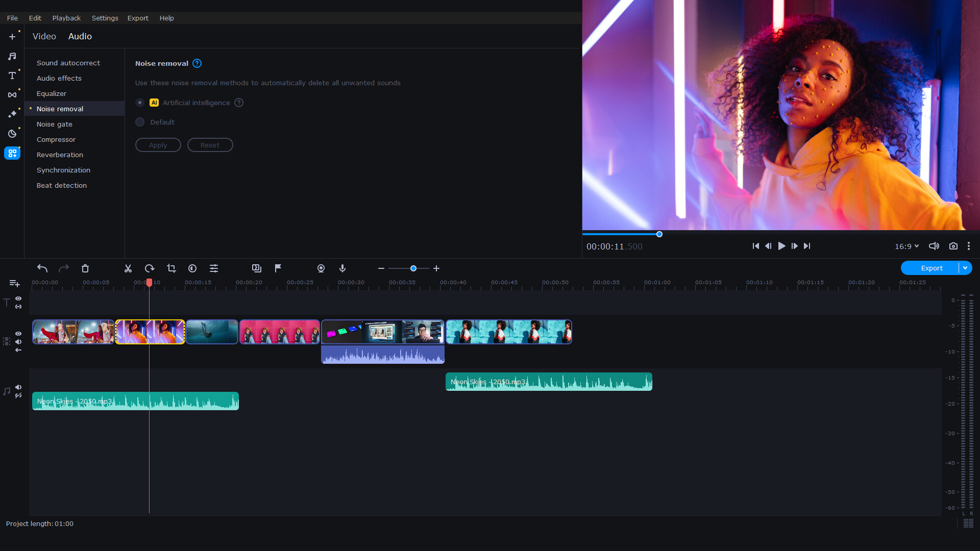Select Artificial intelligence radio button
The width and height of the screenshot is (980, 551).
coord(139,102)
